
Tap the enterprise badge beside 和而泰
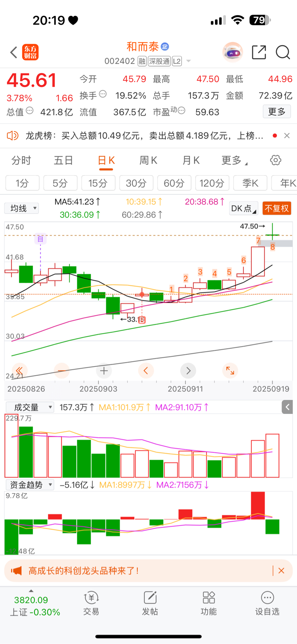tap(165, 46)
